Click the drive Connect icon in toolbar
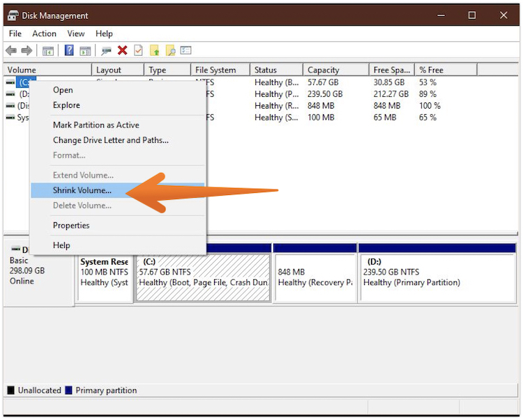This screenshot has width=523, height=420. (106, 51)
